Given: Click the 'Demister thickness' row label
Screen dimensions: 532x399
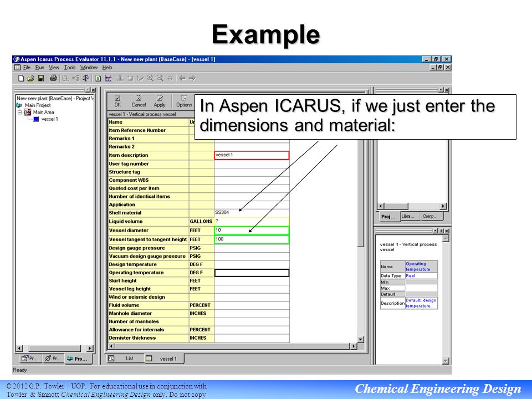Looking at the screenshot, I should [x=132, y=338].
